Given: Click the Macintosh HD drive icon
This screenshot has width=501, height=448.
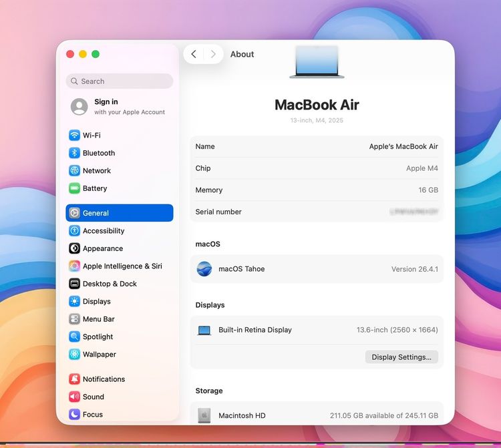Looking at the screenshot, I should (x=204, y=415).
